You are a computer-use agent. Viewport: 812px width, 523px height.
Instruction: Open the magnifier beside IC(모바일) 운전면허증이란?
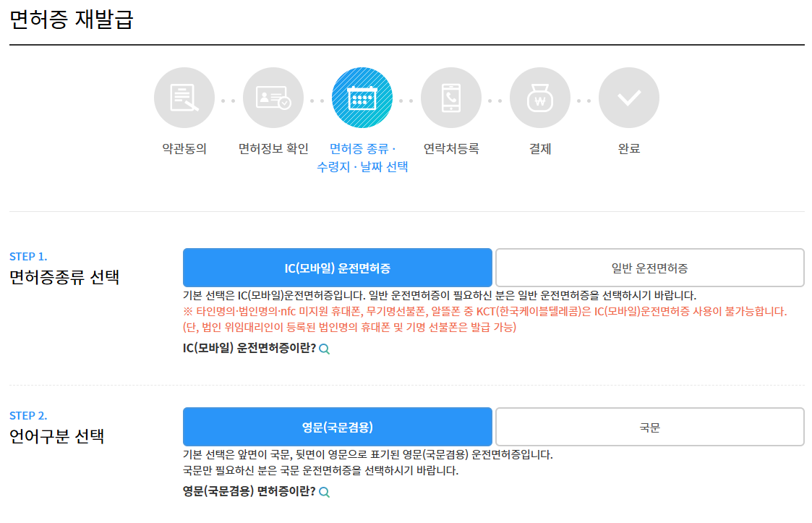(x=323, y=348)
